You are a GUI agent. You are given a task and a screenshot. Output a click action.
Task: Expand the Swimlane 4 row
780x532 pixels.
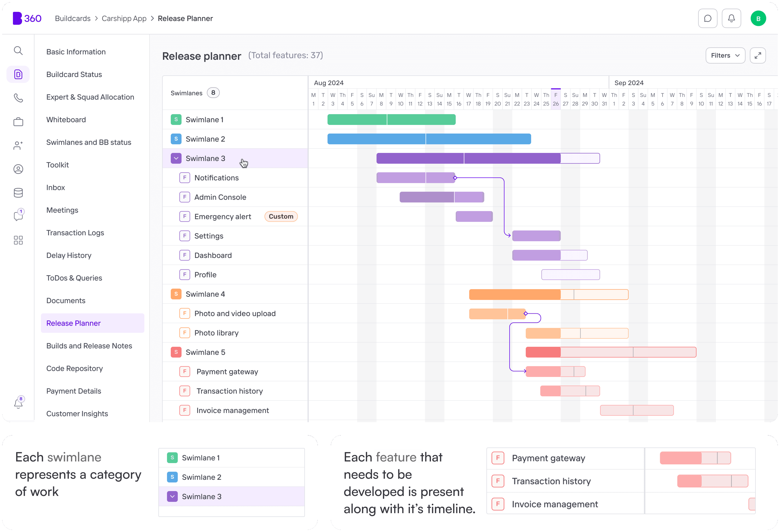tap(176, 294)
